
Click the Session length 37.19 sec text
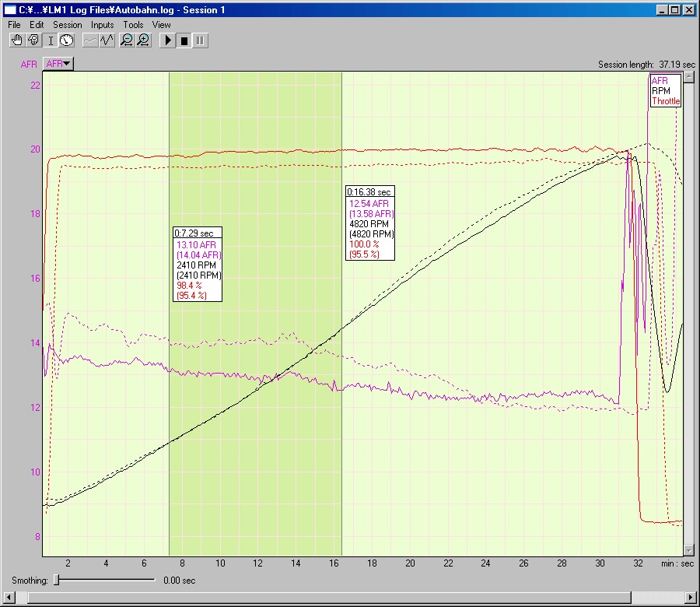click(646, 65)
